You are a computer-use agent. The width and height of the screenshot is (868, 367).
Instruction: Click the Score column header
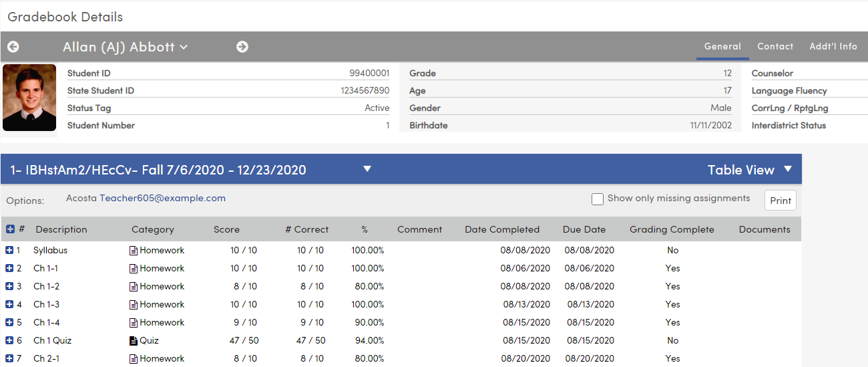226,229
